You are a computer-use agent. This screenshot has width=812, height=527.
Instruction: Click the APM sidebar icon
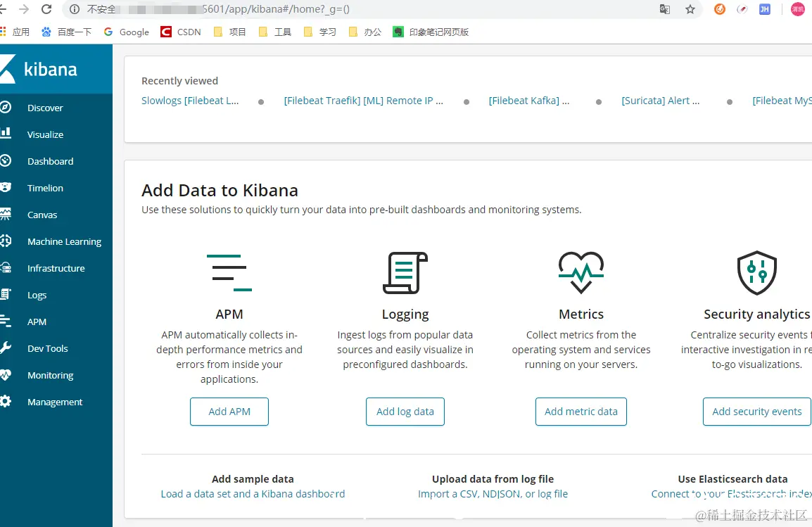5,321
